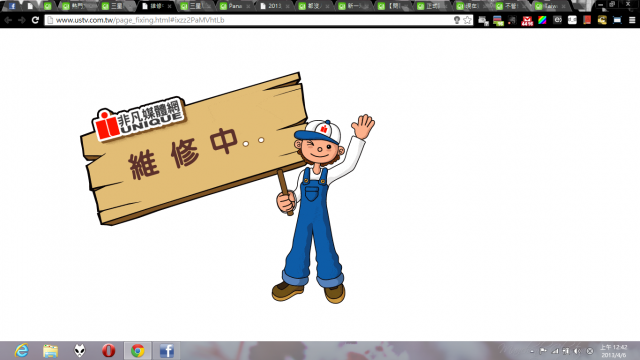640x360 pixels.
Task: Click the red book extension icon
Action: point(587,20)
